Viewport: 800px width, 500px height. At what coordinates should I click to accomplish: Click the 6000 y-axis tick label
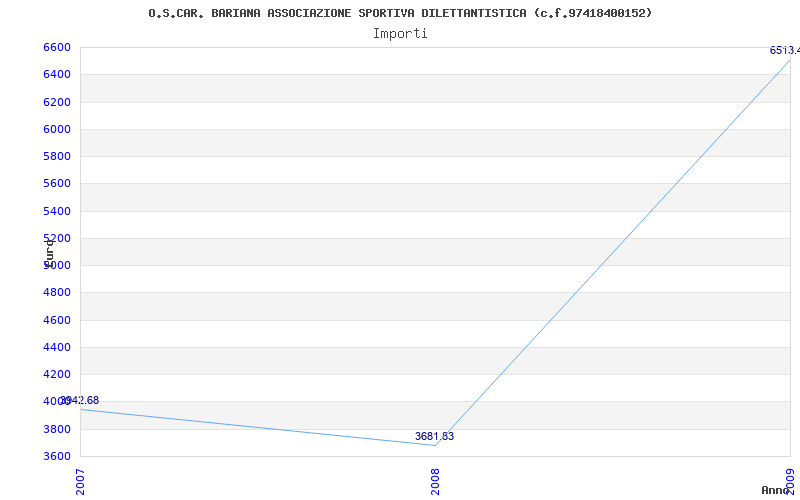coord(57,129)
